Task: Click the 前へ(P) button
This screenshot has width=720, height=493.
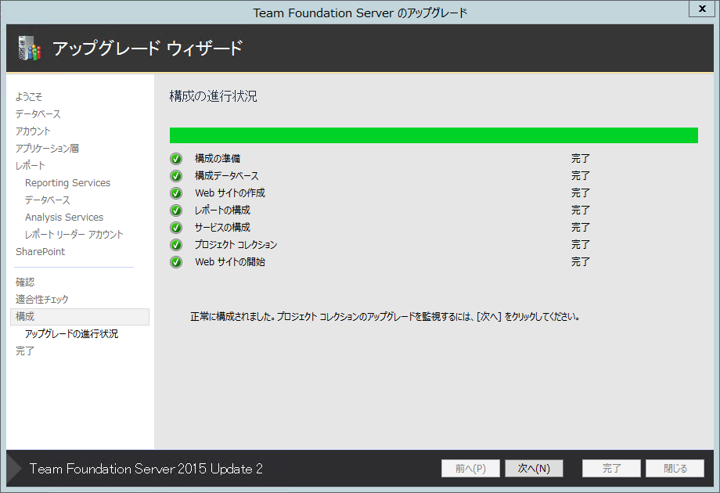Action: 471,469
